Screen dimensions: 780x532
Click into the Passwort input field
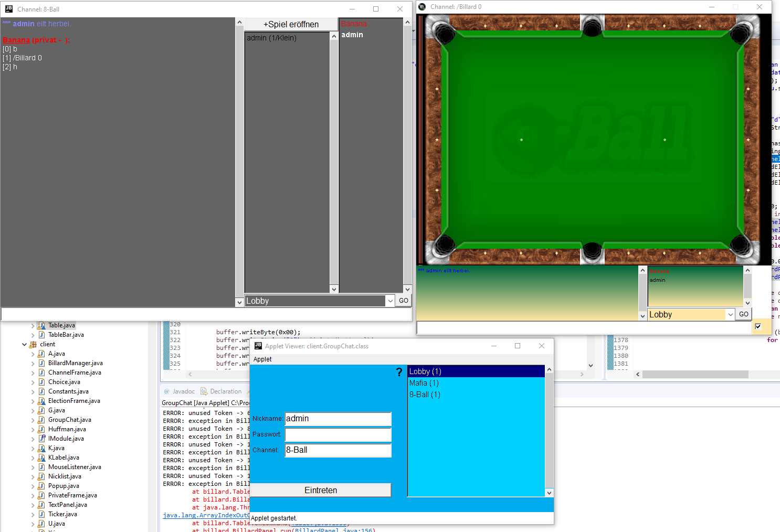pos(338,434)
